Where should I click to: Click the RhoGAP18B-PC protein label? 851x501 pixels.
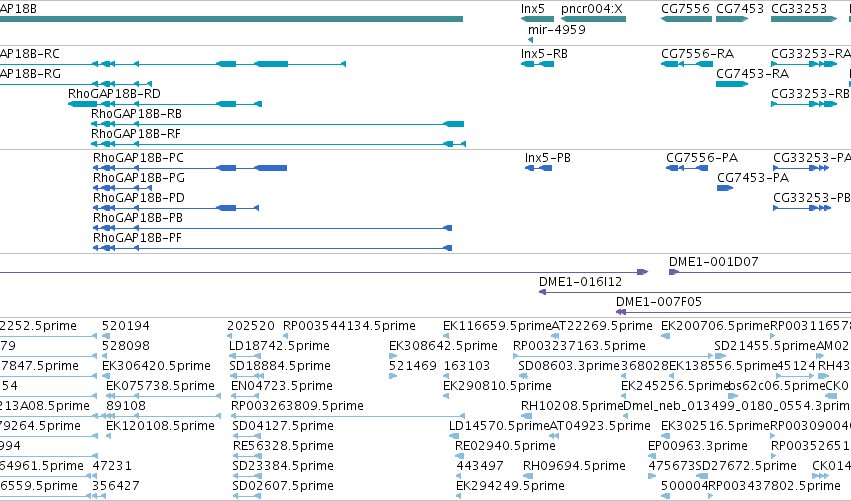[138, 158]
